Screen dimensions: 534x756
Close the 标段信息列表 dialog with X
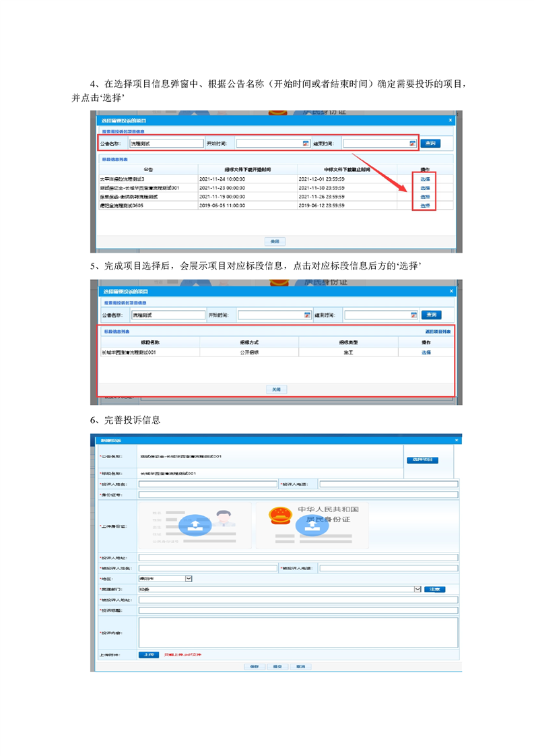(x=451, y=291)
